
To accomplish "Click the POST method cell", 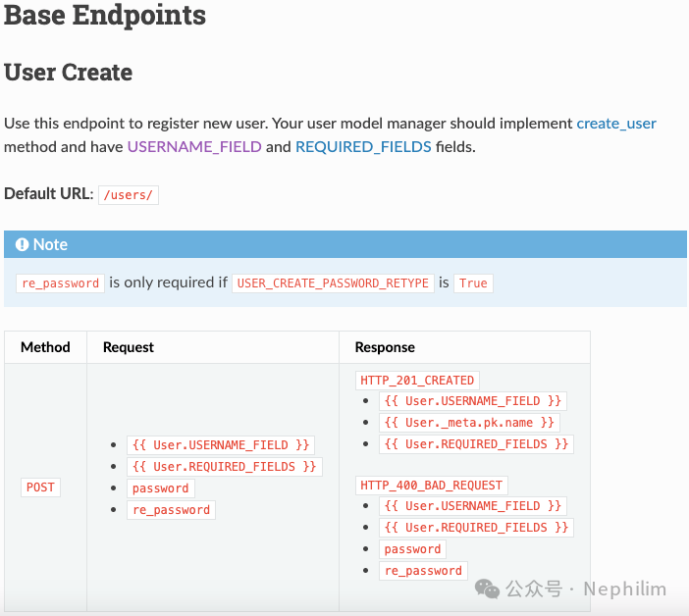I will [41, 488].
